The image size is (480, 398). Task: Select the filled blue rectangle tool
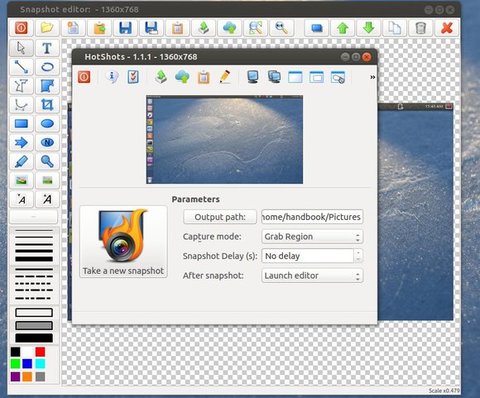21,124
